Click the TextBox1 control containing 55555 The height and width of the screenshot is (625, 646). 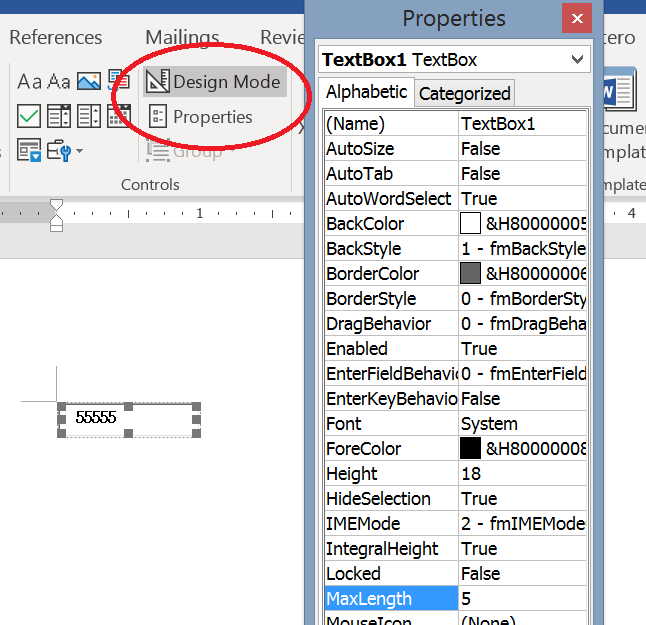[128, 419]
